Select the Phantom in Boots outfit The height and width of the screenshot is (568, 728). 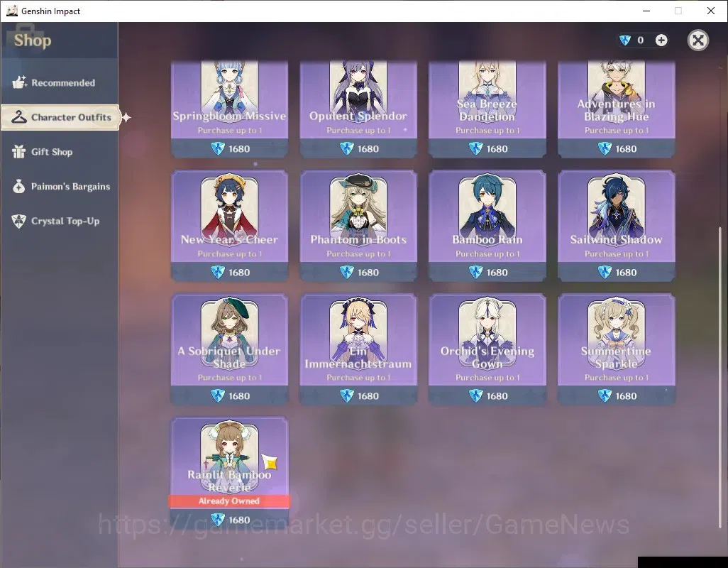pyautogui.click(x=358, y=226)
